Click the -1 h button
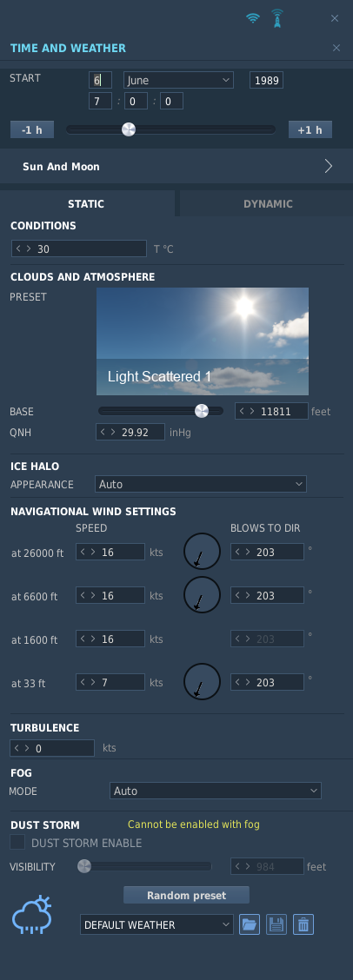 [x=32, y=129]
